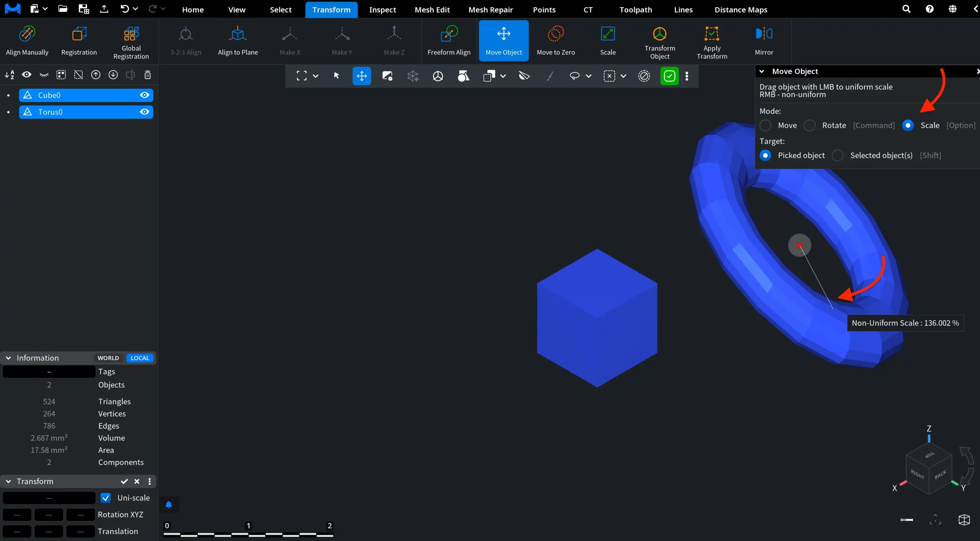Switch to the View tab
The image size is (980, 541).
(237, 10)
